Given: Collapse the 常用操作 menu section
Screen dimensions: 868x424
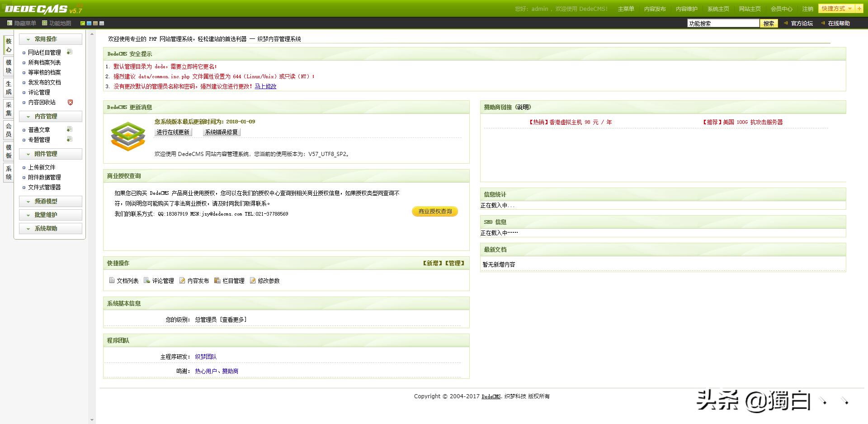Looking at the screenshot, I should 51,39.
